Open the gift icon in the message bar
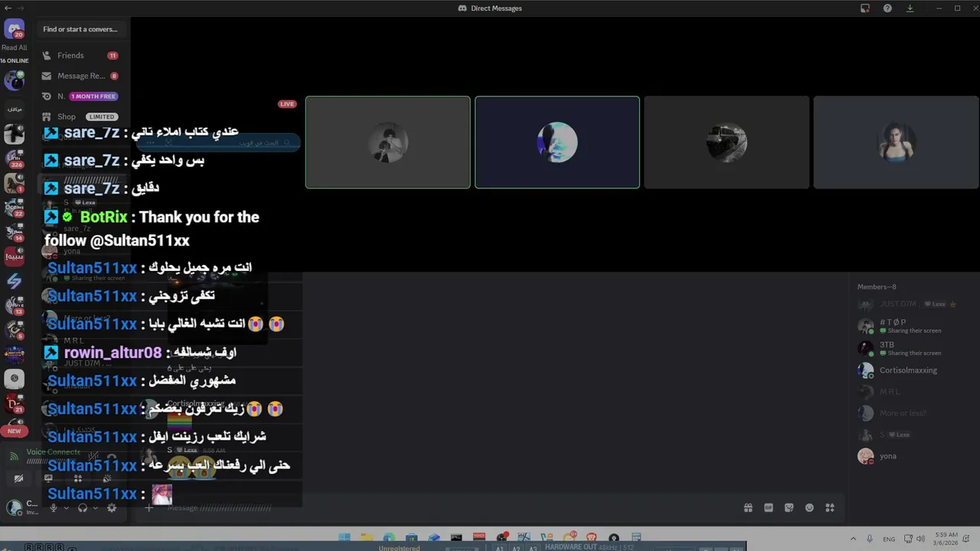The width and height of the screenshot is (980, 551). click(x=748, y=508)
